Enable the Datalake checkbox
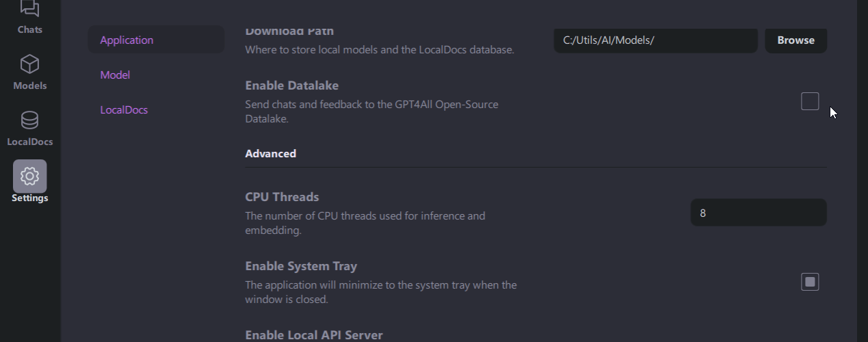Viewport: 868px width, 342px height. (x=810, y=101)
